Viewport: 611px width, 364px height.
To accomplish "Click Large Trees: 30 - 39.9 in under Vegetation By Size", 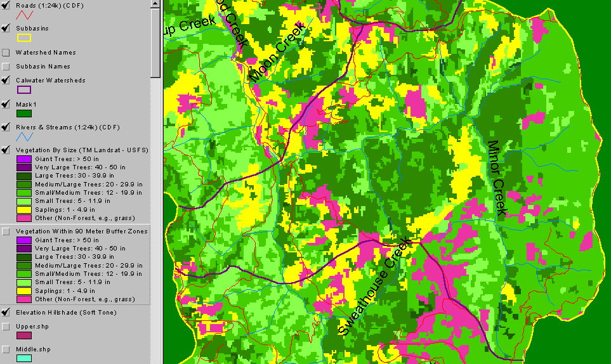I will click(x=74, y=176).
